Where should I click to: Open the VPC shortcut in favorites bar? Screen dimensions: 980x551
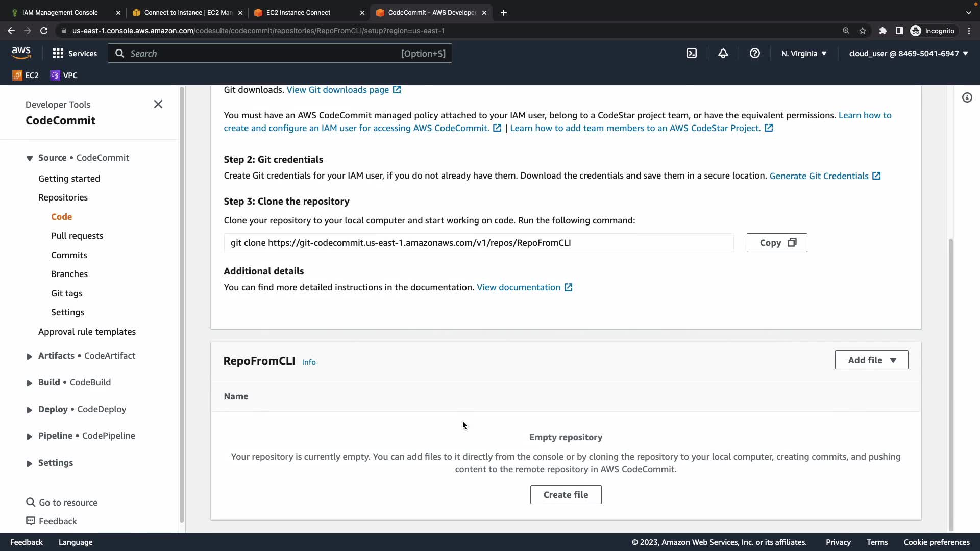[x=64, y=75]
